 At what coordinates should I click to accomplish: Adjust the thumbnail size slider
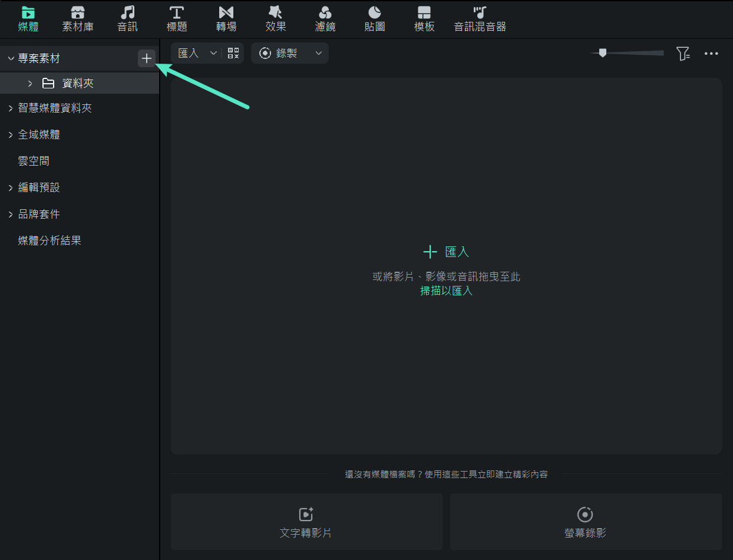pos(602,53)
